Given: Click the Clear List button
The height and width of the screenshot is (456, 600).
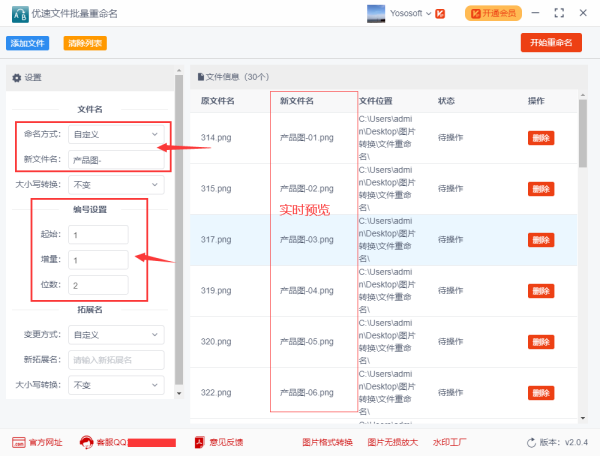Looking at the screenshot, I should click(85, 43).
